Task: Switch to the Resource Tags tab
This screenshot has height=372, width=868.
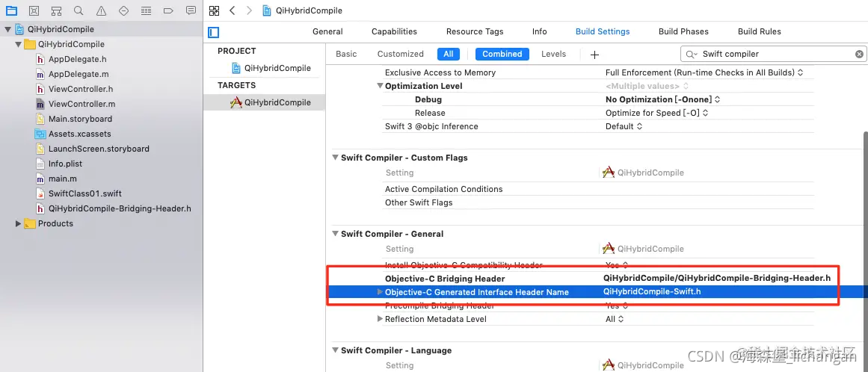Action: [475, 31]
